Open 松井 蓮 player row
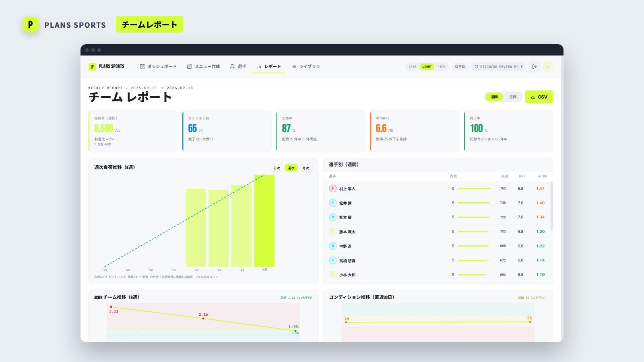This screenshot has height=362, width=644. pyautogui.click(x=438, y=203)
